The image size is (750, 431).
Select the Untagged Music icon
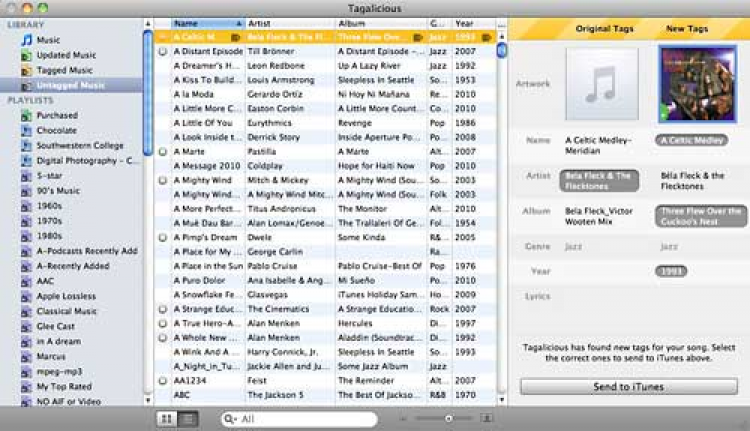coord(27,86)
